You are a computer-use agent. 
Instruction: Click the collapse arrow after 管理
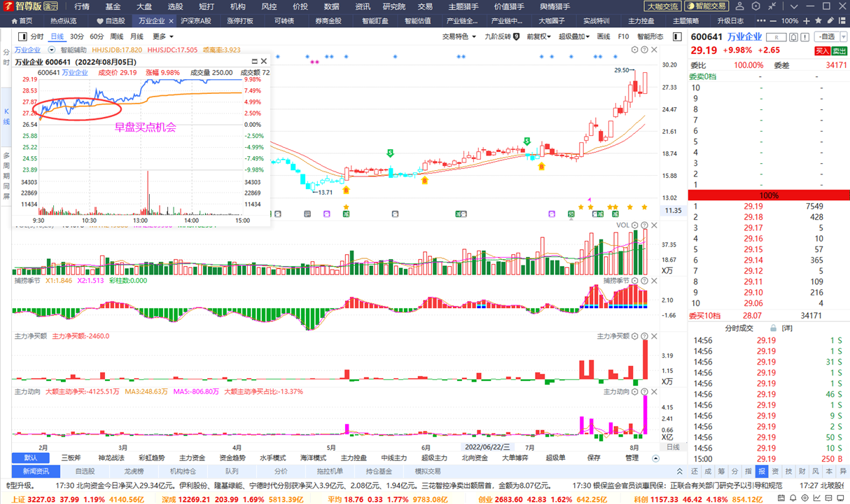(x=655, y=458)
